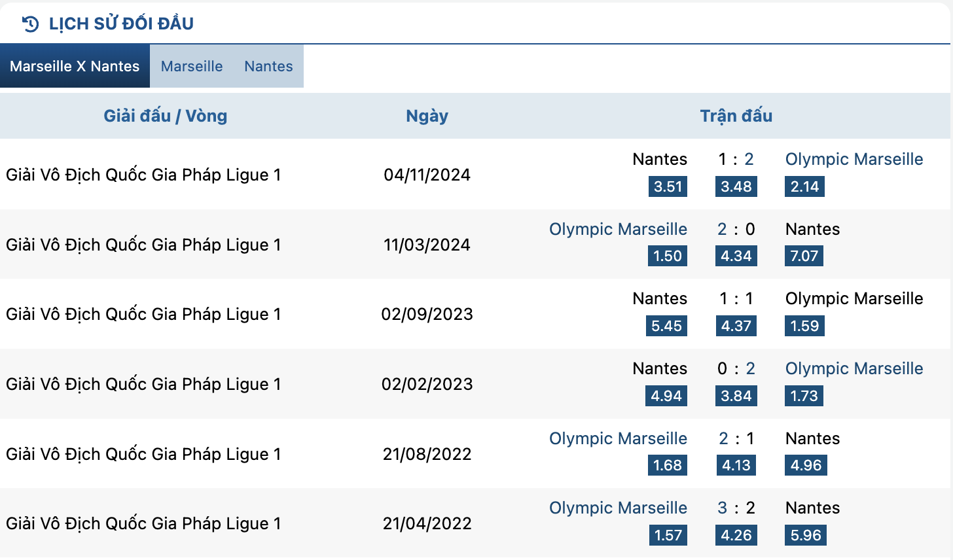This screenshot has width=953, height=560.
Task: Open Olympic Marseille in 02/09/2023 match
Action: pyautogui.click(x=854, y=298)
